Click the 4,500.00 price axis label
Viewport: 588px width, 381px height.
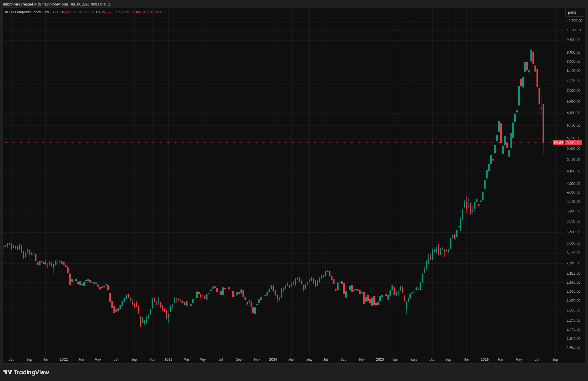click(574, 184)
